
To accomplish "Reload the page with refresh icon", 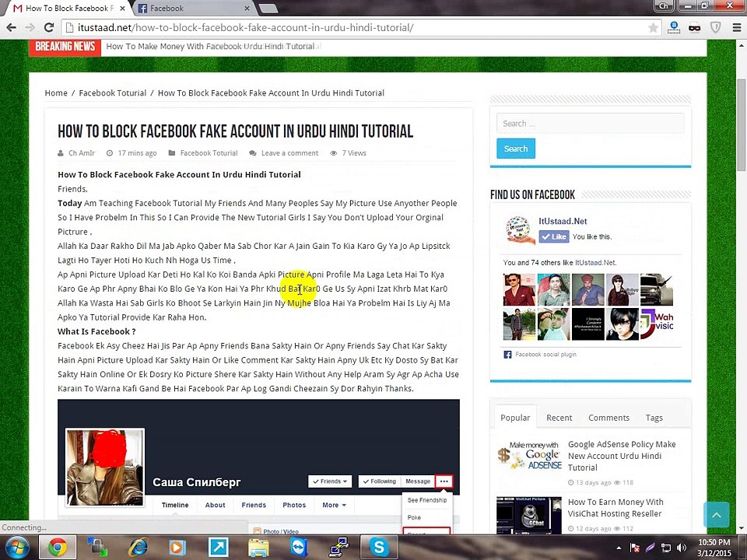I will point(48,28).
